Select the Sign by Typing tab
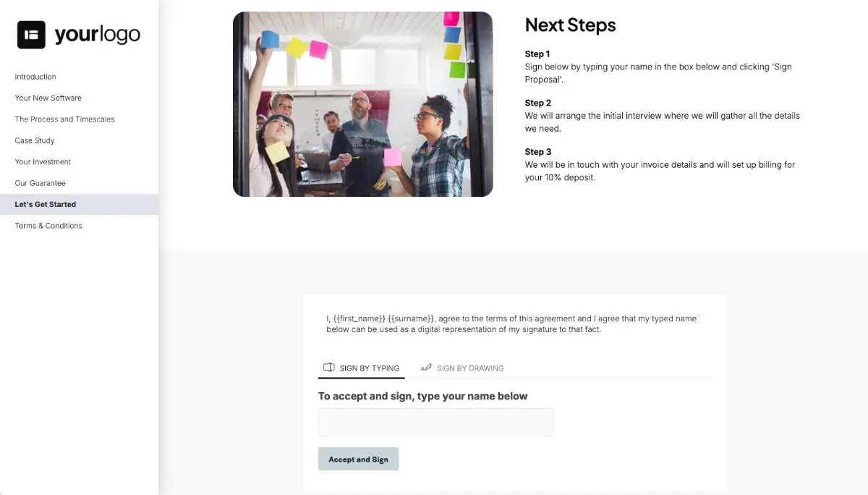Screen dimensions: 868x495 369,368
